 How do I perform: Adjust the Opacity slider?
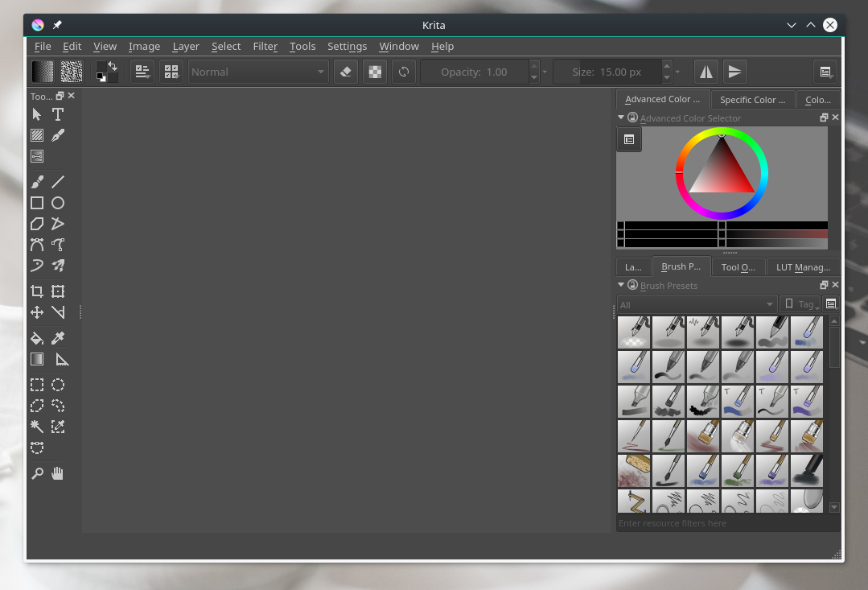(475, 72)
